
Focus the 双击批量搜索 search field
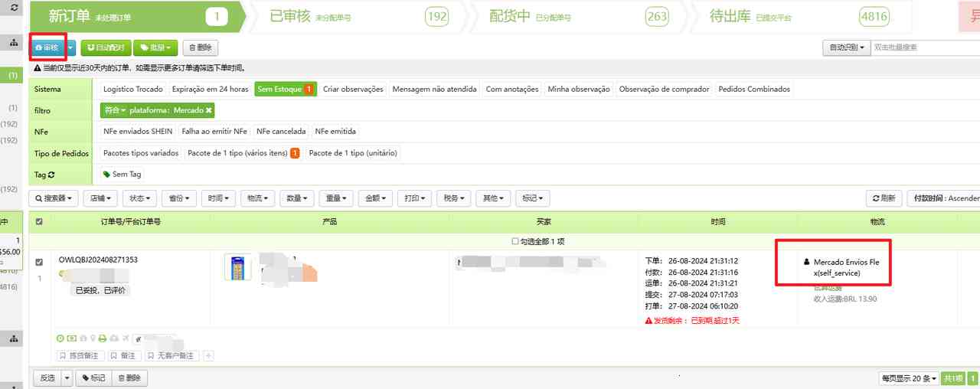point(925,47)
